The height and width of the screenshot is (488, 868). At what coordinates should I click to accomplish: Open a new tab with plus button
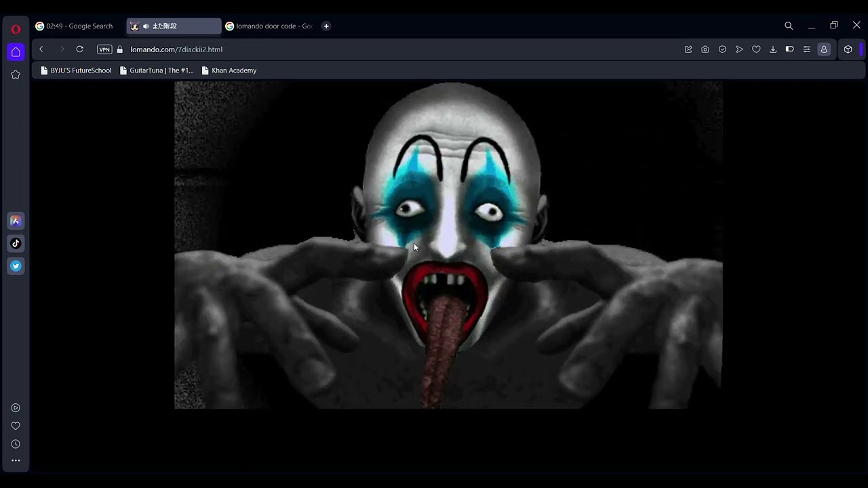[326, 26]
